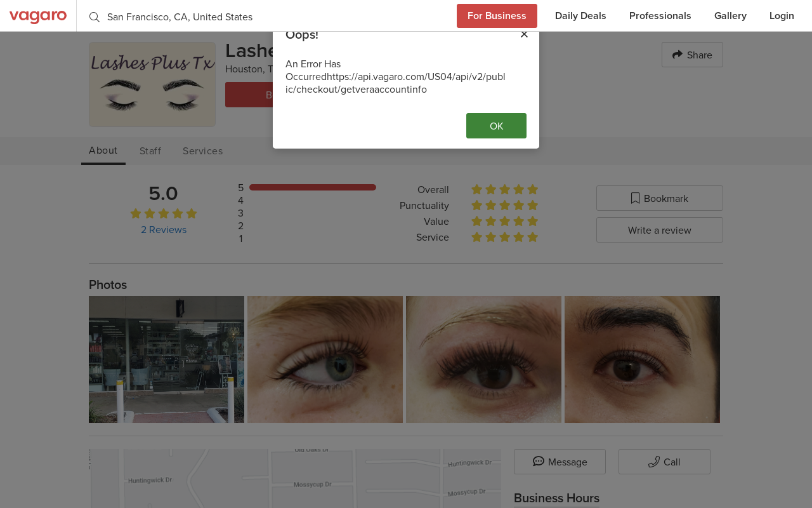Viewport: 812px width, 508px height.
Task: Click the 5.0 rating score
Action: point(163,193)
